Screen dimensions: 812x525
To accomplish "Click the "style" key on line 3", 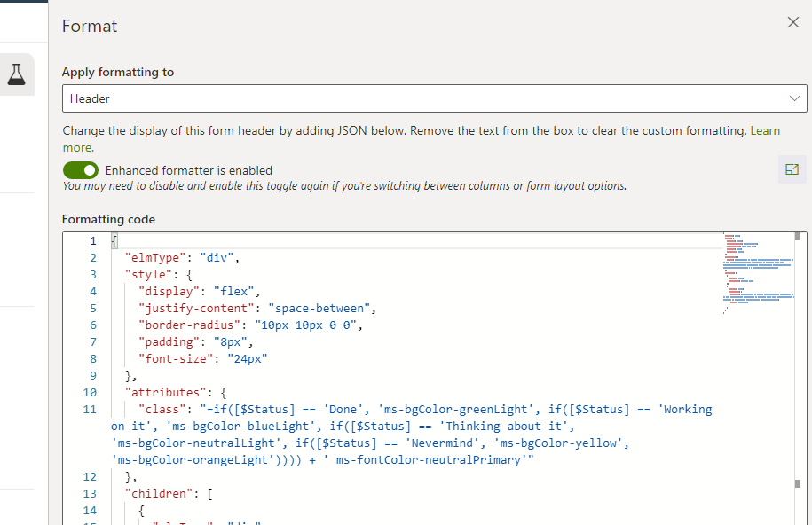I will [148, 274].
